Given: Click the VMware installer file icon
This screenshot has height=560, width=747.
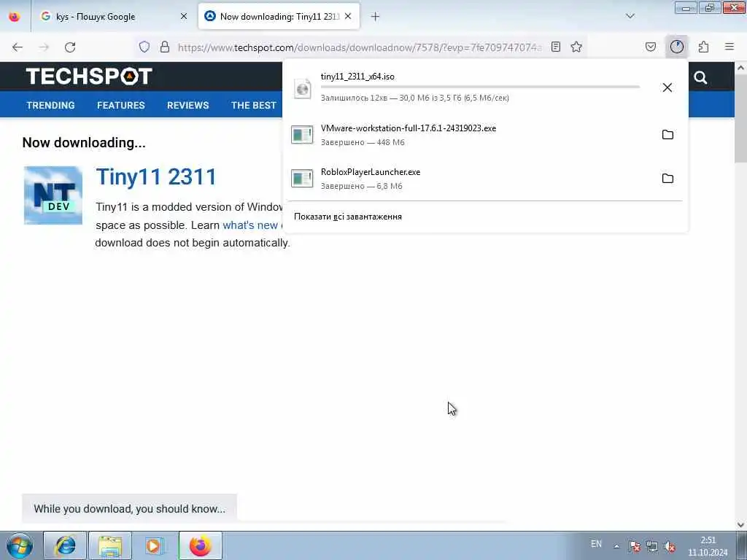Looking at the screenshot, I should click(x=302, y=135).
